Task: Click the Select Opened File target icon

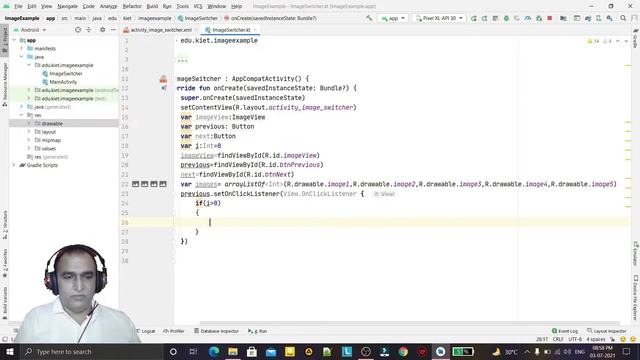Action: (x=78, y=30)
